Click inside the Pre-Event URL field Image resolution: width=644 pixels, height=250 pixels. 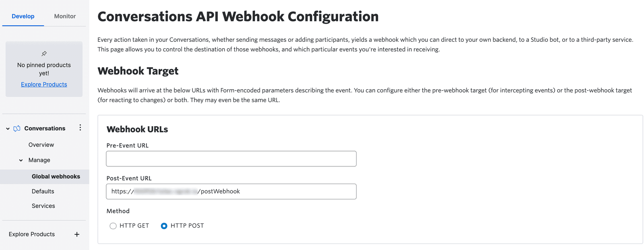(231, 158)
